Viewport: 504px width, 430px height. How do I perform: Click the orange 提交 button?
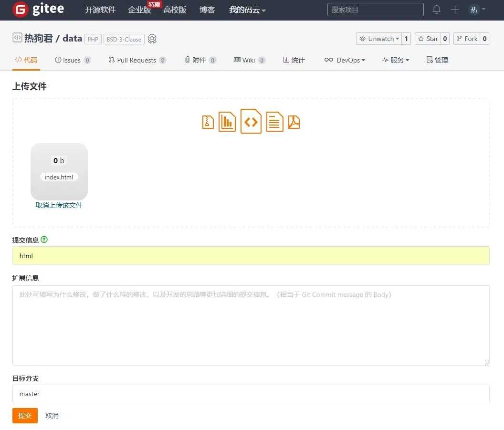[25, 416]
